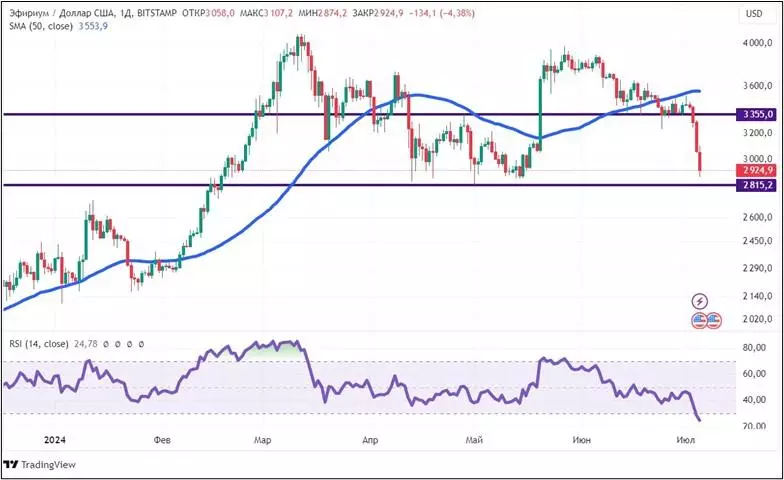This screenshot has height=480, width=784.
Task: Click the 4 000,0 mark on price scale
Action: click(755, 44)
